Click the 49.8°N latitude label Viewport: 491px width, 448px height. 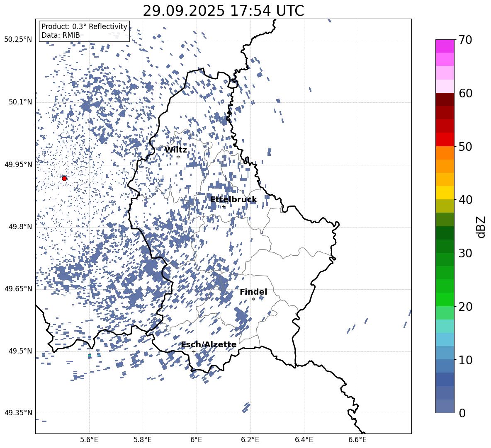pyautogui.click(x=20, y=226)
